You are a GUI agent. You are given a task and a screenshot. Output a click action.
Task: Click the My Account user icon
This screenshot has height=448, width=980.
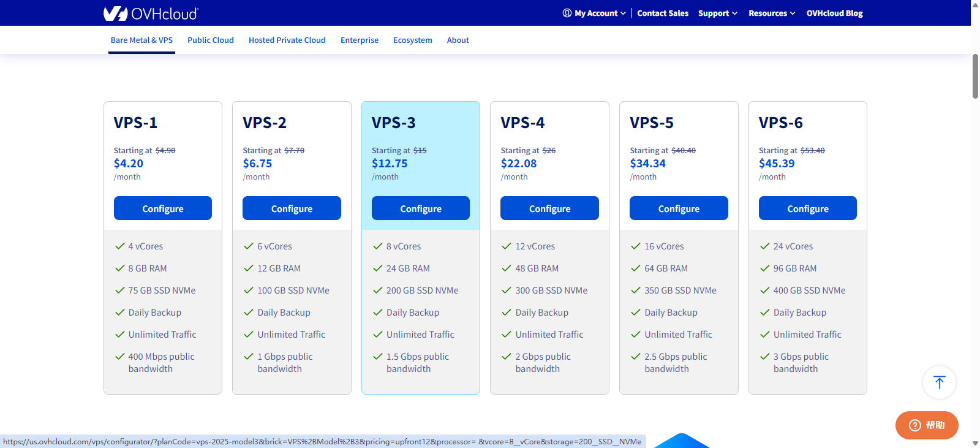coord(567,13)
